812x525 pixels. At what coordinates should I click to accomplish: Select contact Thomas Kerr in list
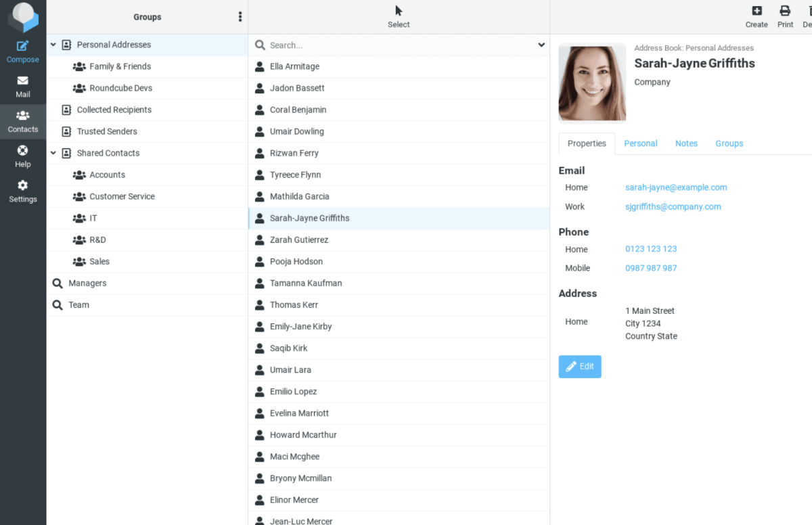click(294, 304)
